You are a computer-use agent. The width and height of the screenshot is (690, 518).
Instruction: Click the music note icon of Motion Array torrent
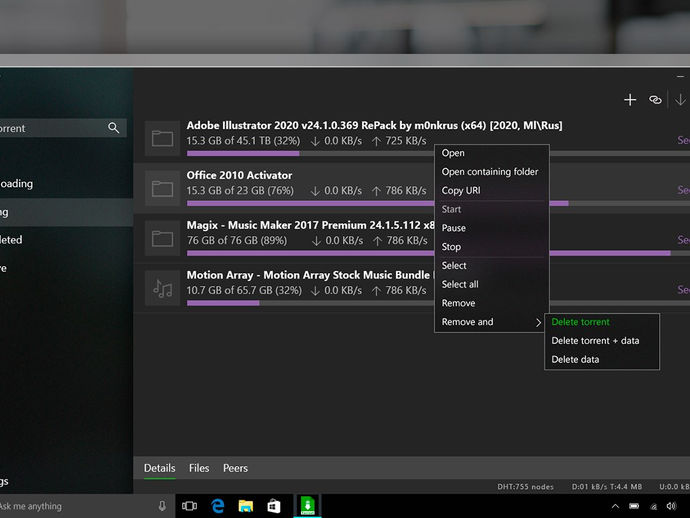[x=162, y=288]
